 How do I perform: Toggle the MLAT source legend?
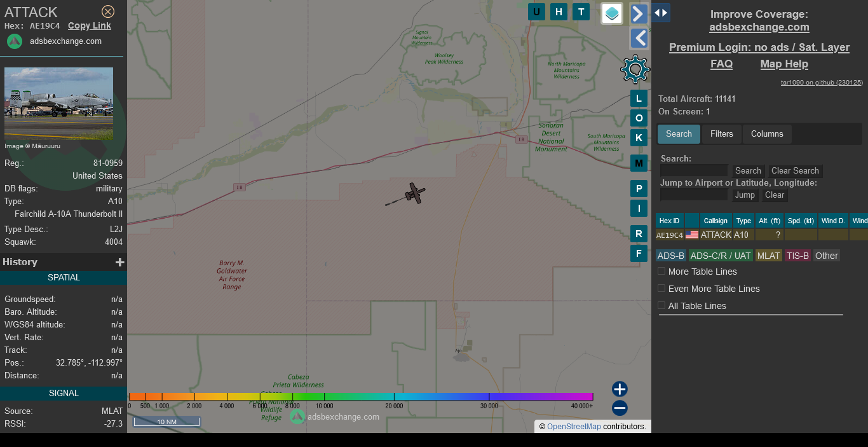[x=768, y=256]
